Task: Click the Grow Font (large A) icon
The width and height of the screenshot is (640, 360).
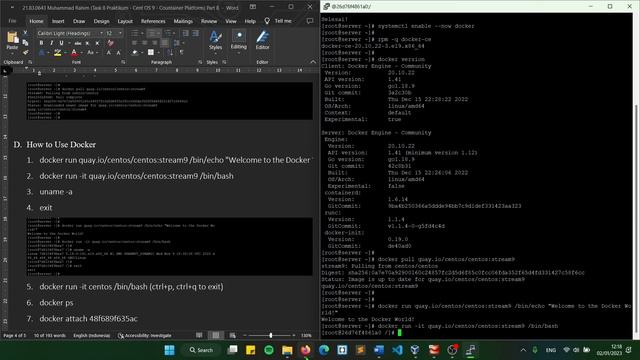Action: (x=109, y=53)
